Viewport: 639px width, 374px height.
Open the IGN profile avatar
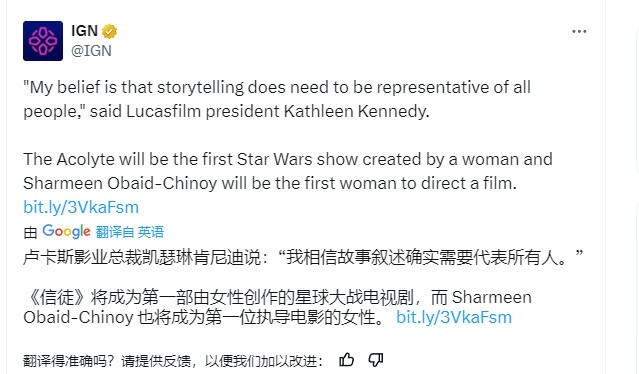[x=43, y=41]
